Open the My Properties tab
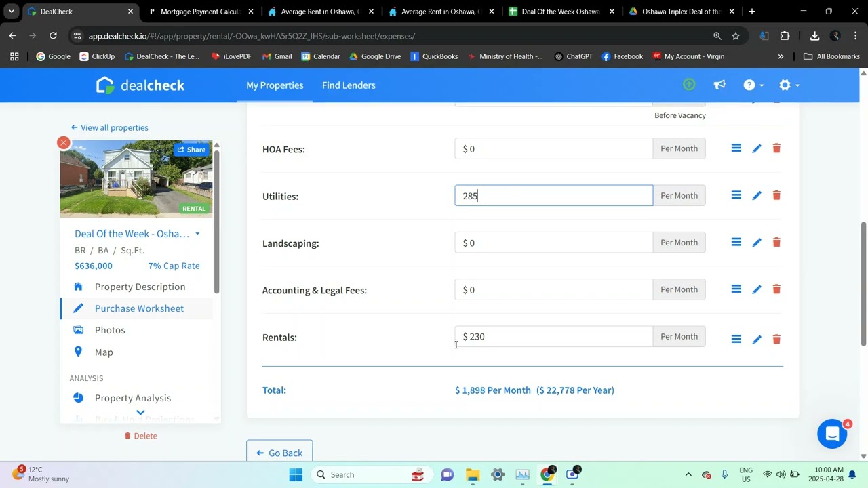The width and height of the screenshot is (868, 488). click(x=275, y=85)
